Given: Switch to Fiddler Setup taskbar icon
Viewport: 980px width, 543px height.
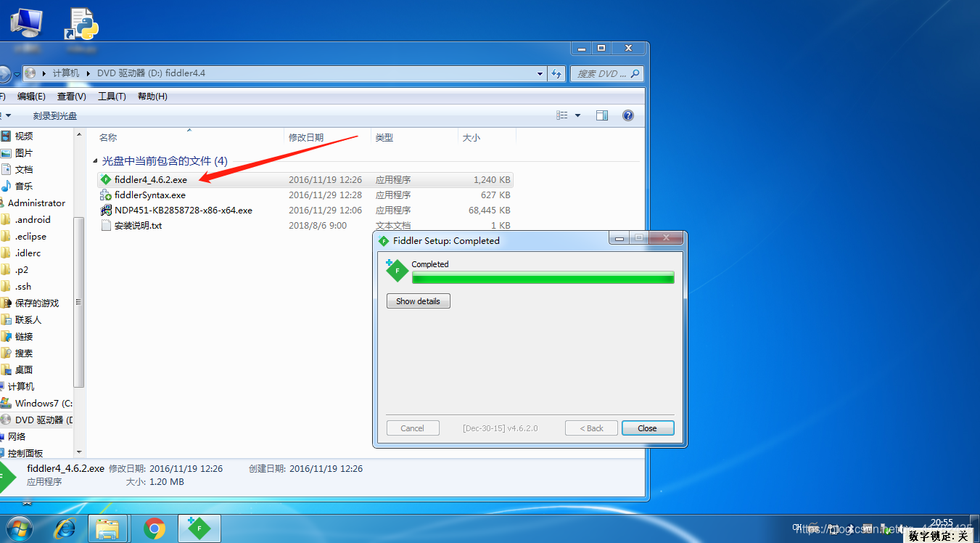Looking at the screenshot, I should 199,528.
